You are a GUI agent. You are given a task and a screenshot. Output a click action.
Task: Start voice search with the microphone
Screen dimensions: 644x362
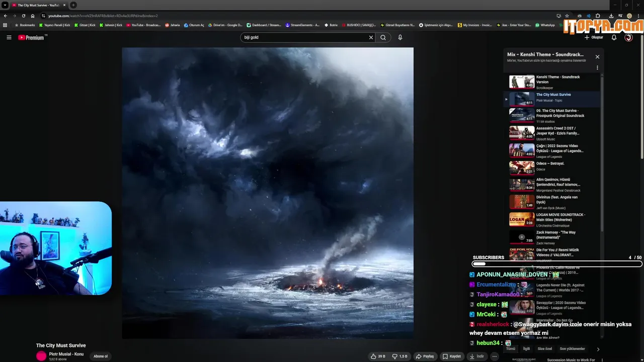pos(400,37)
